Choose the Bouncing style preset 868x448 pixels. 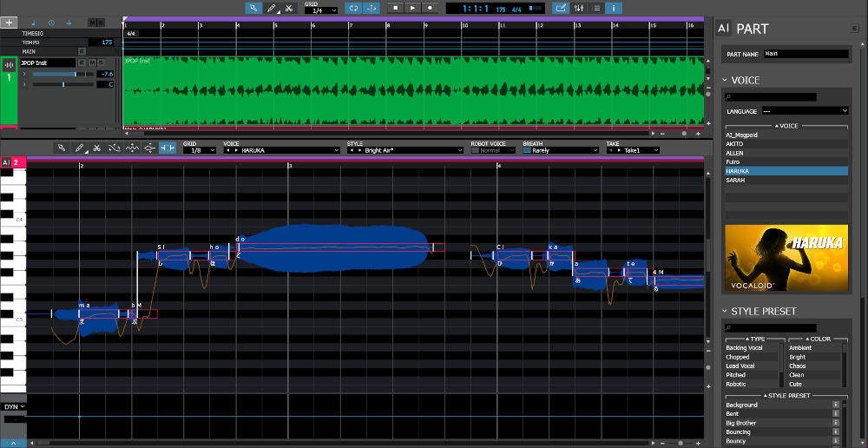point(778,432)
